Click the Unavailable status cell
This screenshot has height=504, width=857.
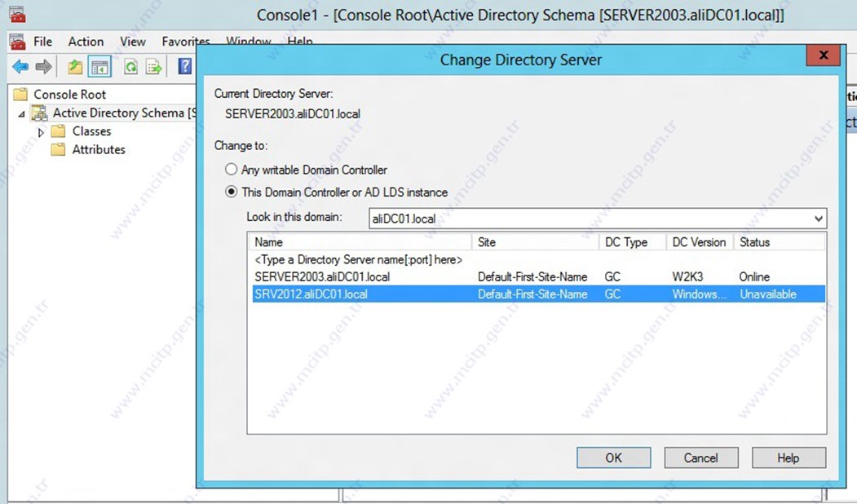point(768,294)
